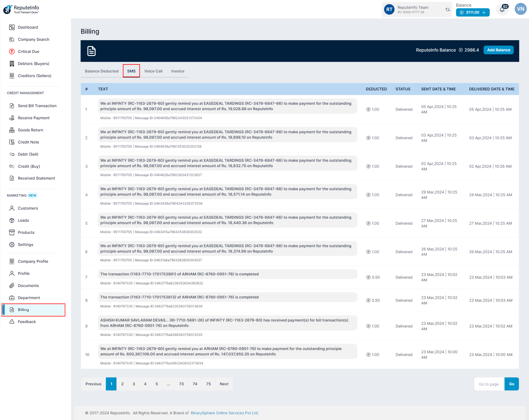Click the Feedback warning triangle icon
The width and height of the screenshot is (529, 420).
(x=12, y=322)
